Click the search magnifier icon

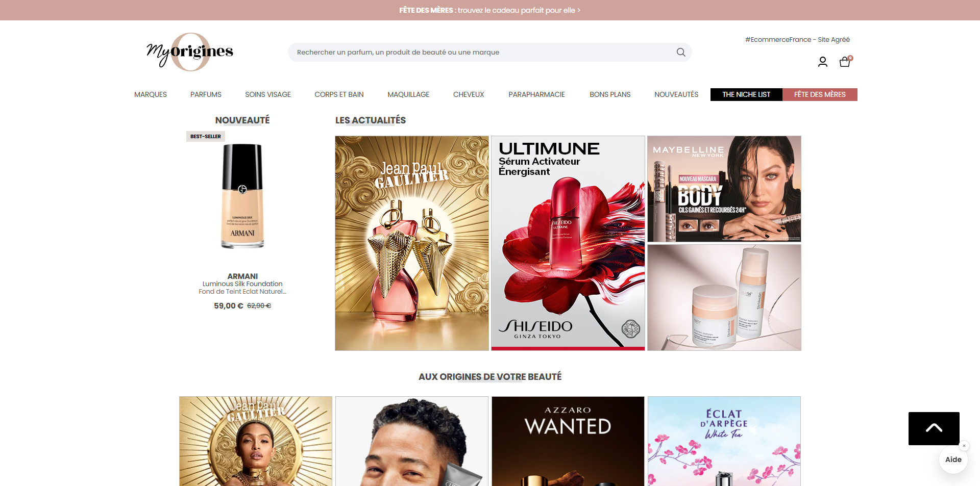pos(681,52)
